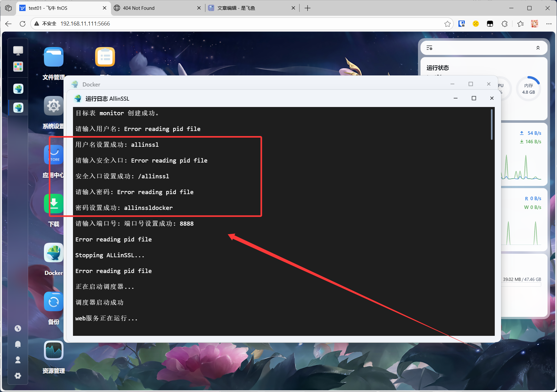Switch to the 文章编辑 browser tab
The height and width of the screenshot is (392, 557).
250,8
